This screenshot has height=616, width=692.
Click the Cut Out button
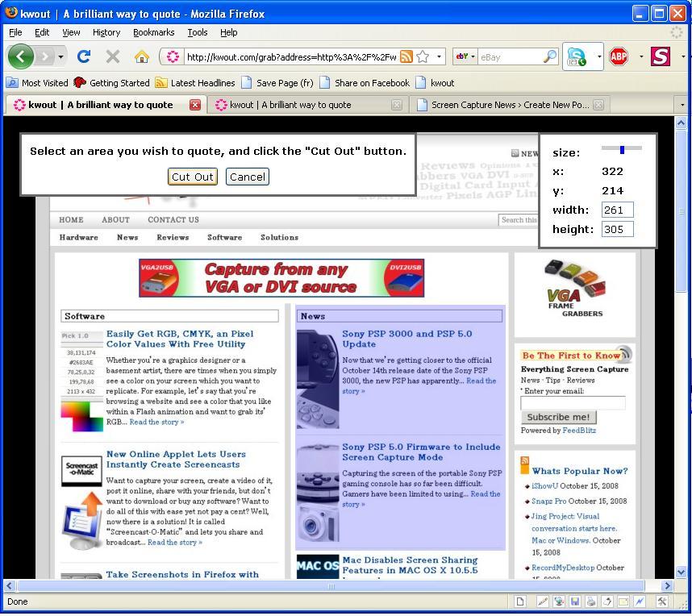(193, 177)
